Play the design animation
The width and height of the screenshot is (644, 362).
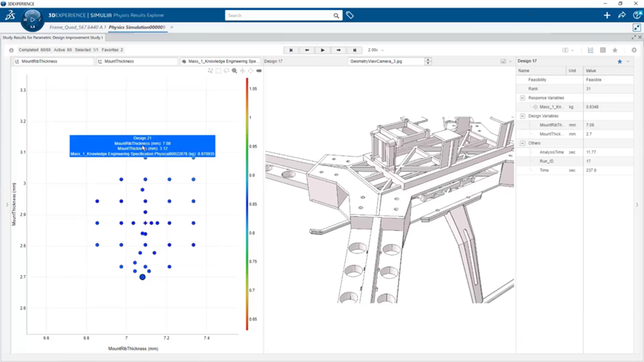[x=323, y=50]
